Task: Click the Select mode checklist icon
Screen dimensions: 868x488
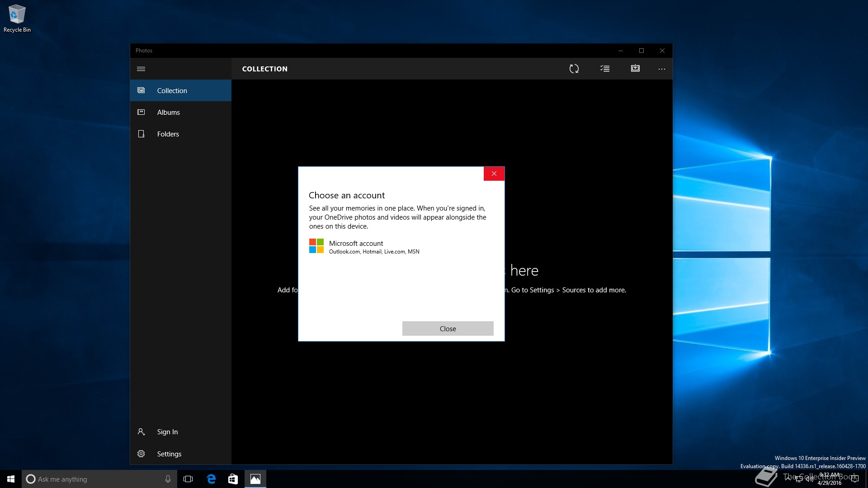Action: [x=605, y=69]
